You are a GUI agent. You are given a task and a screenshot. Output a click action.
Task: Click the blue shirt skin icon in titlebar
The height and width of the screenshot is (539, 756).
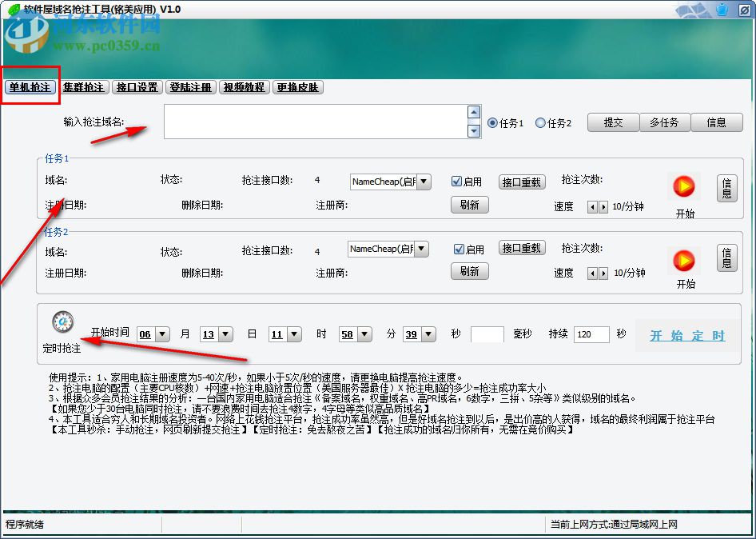click(x=722, y=10)
